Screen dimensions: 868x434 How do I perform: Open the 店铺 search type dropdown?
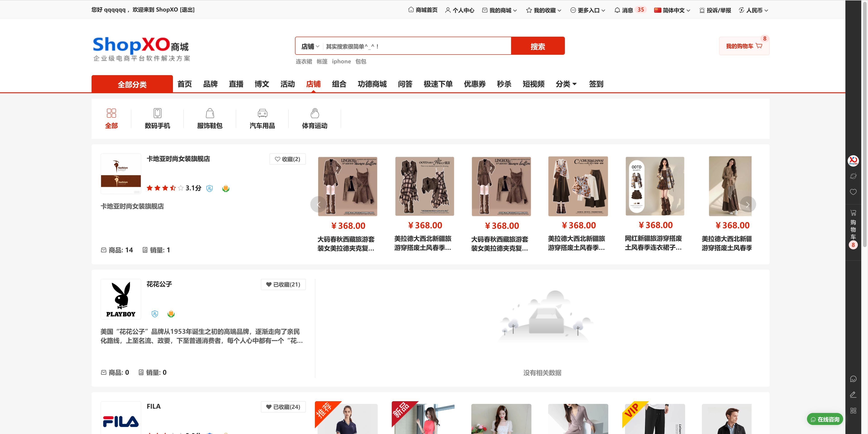[x=310, y=46]
